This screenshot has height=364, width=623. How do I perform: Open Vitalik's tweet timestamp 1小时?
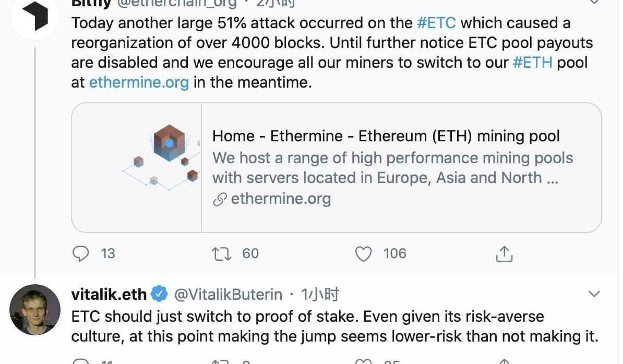(x=320, y=295)
